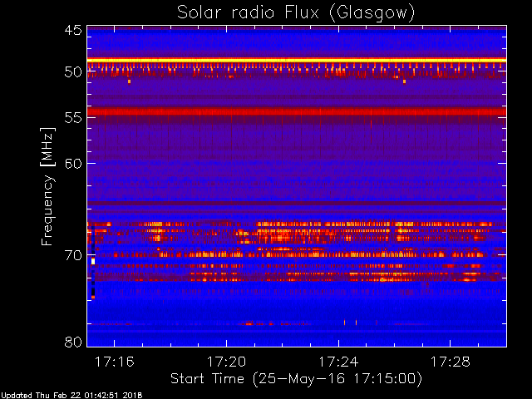Click the 17:16 time tick label
The image size is (532, 399).
[x=115, y=362]
